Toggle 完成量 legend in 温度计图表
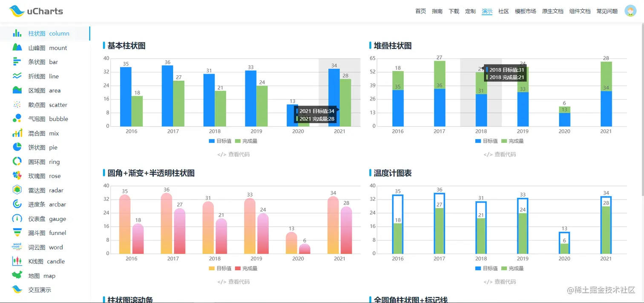This screenshot has width=644, height=303. (x=512, y=268)
